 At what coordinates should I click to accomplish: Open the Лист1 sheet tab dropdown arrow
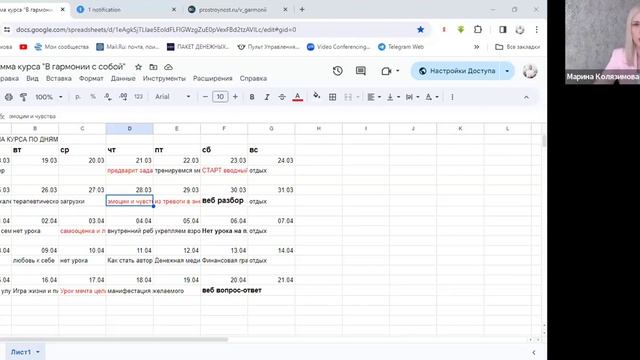point(38,352)
